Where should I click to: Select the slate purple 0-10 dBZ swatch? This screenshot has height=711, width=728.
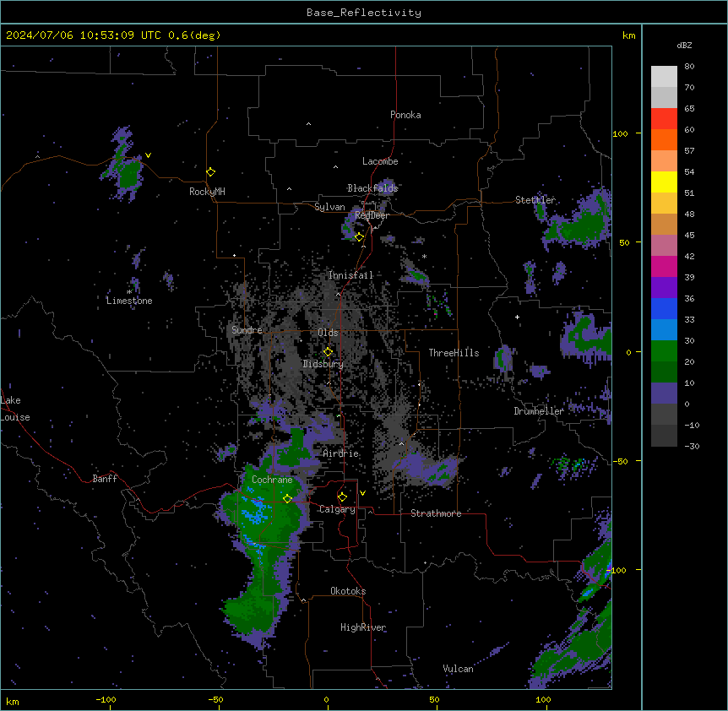click(664, 393)
